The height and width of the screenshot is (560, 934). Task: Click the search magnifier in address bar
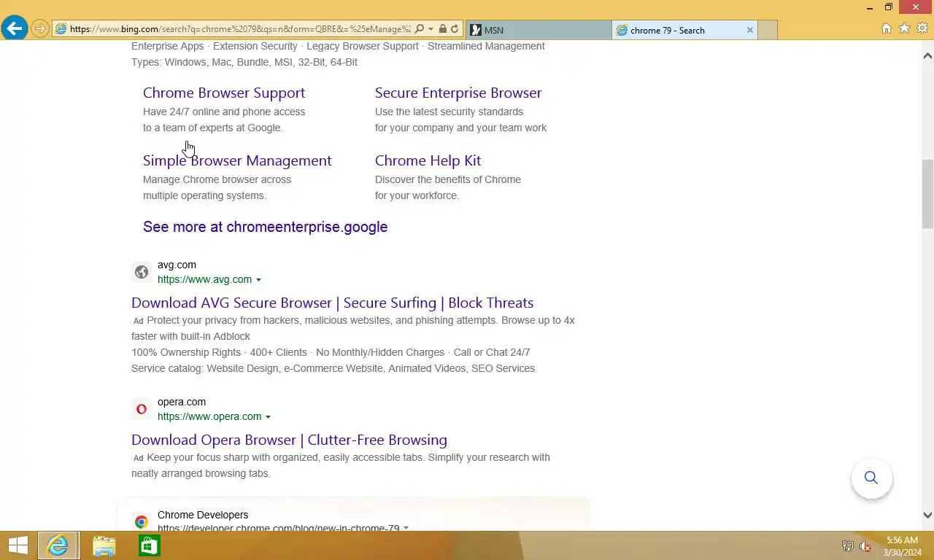tap(419, 29)
